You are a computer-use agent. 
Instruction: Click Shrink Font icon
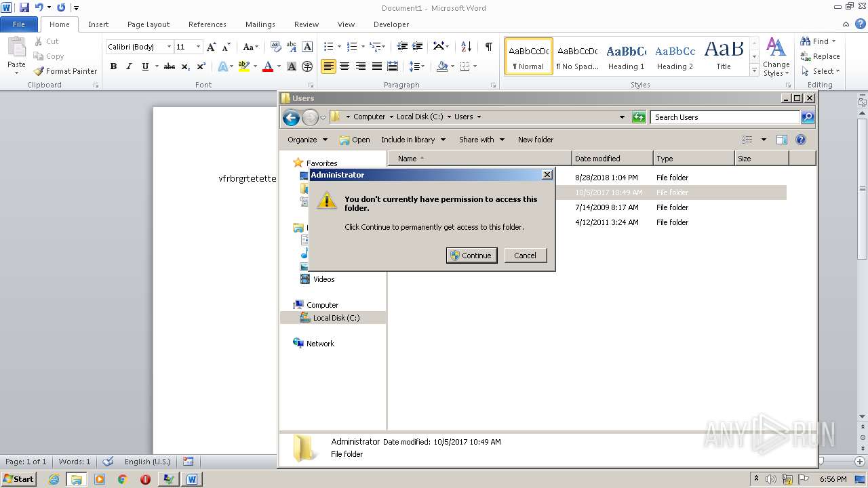(x=226, y=47)
